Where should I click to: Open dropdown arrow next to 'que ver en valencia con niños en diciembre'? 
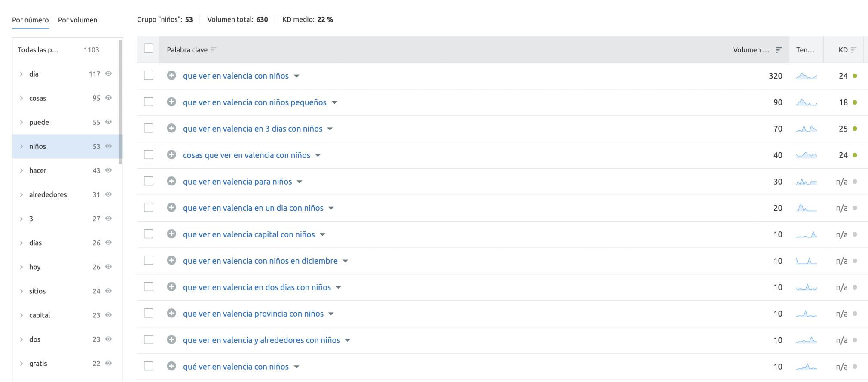pyautogui.click(x=345, y=261)
